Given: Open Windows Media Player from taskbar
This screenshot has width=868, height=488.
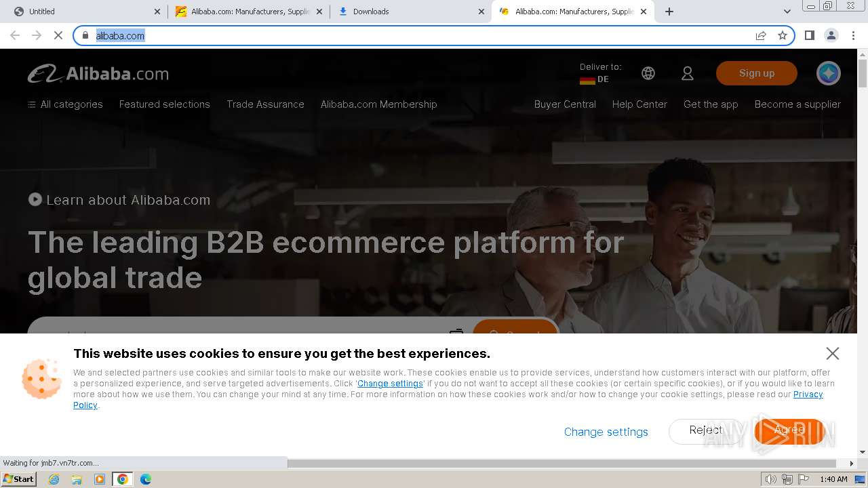Looking at the screenshot, I should point(100,479).
